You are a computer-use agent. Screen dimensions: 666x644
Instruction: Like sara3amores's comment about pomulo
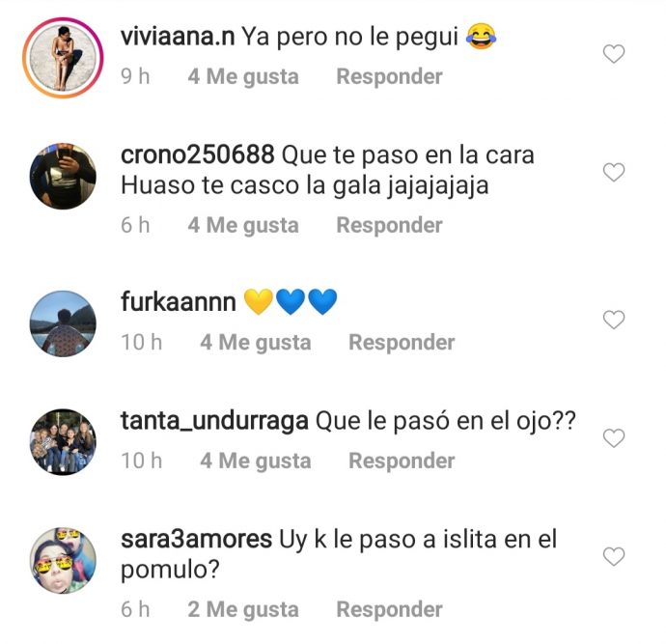(614, 556)
